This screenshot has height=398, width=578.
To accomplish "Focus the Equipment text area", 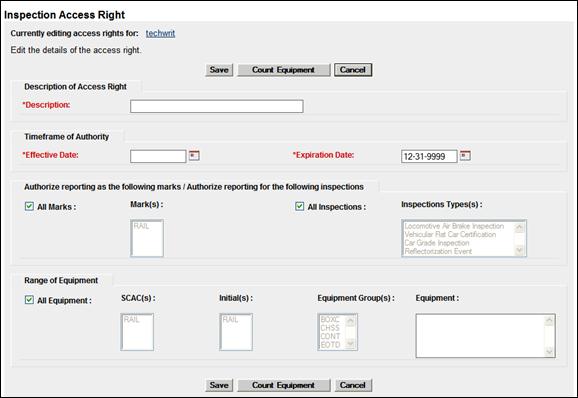I will (x=485, y=336).
